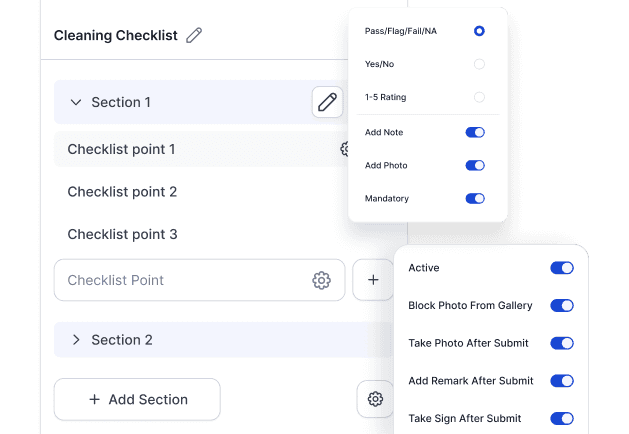Click the plus button to add checklist point
The width and height of the screenshot is (629, 434).
click(x=373, y=281)
